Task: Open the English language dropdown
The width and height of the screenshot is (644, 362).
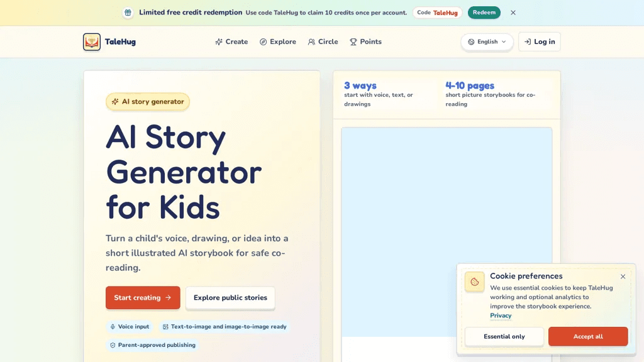Action: coord(487,42)
